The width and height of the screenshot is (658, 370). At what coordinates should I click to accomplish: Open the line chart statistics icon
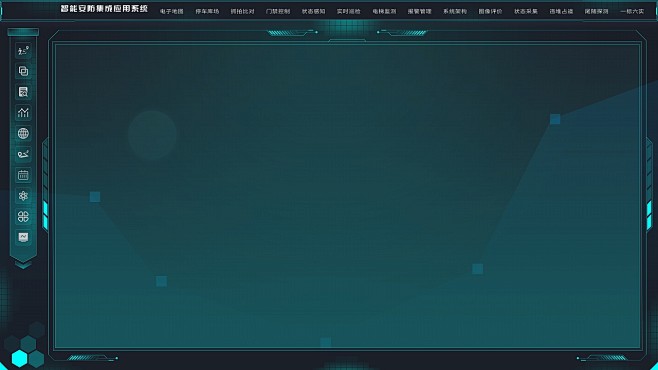pos(23,112)
